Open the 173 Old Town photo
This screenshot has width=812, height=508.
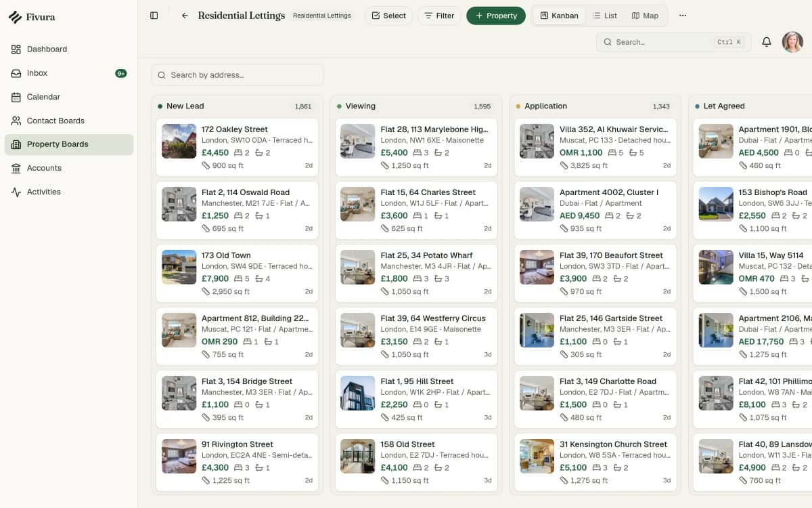(x=179, y=267)
